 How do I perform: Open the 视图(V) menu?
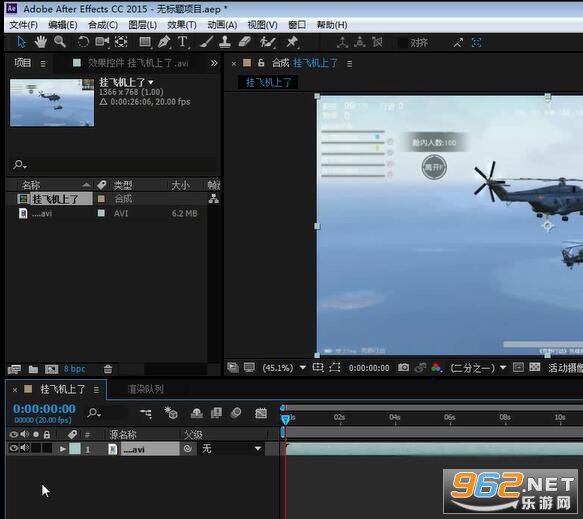262,25
